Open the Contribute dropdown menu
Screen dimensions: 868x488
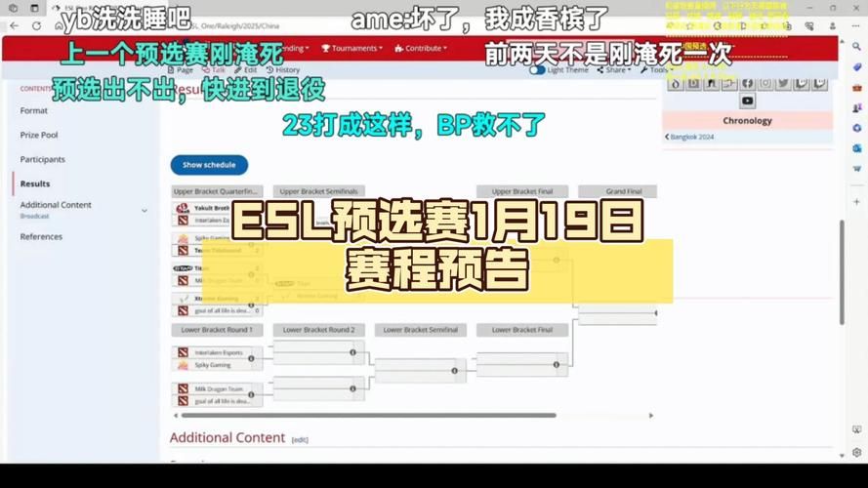click(x=421, y=48)
